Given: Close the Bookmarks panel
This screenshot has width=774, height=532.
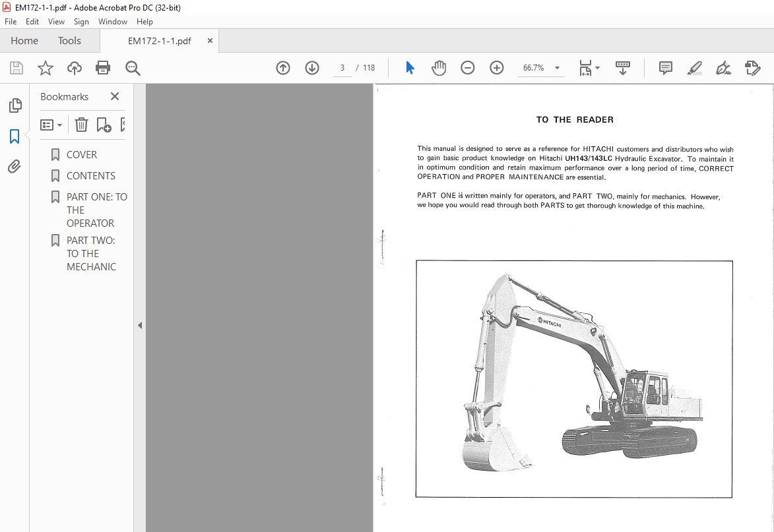Looking at the screenshot, I should [x=115, y=96].
